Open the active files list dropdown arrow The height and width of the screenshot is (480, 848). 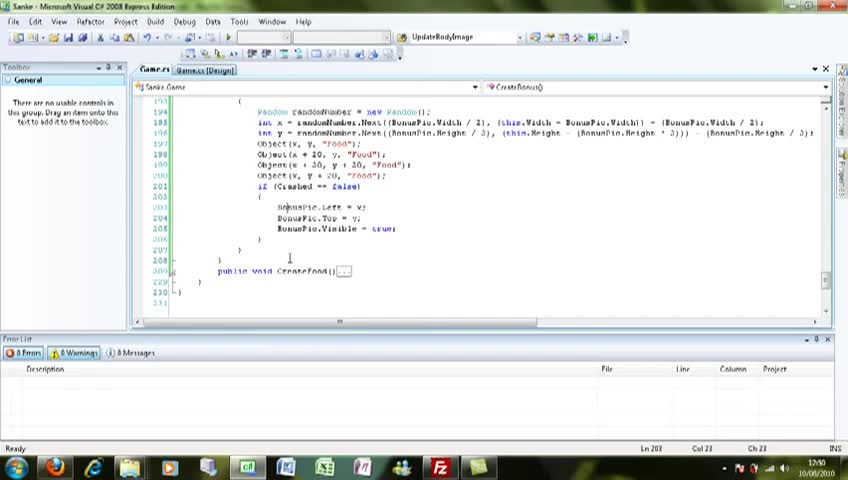[815, 69]
